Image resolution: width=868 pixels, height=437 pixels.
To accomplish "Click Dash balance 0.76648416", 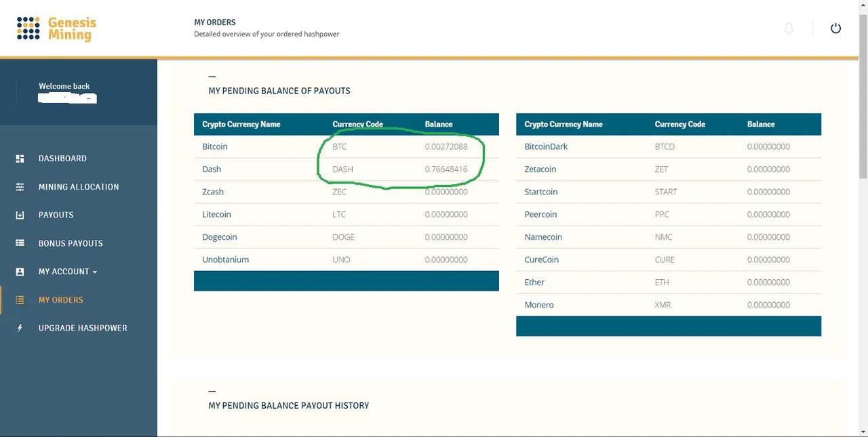I will click(446, 169).
